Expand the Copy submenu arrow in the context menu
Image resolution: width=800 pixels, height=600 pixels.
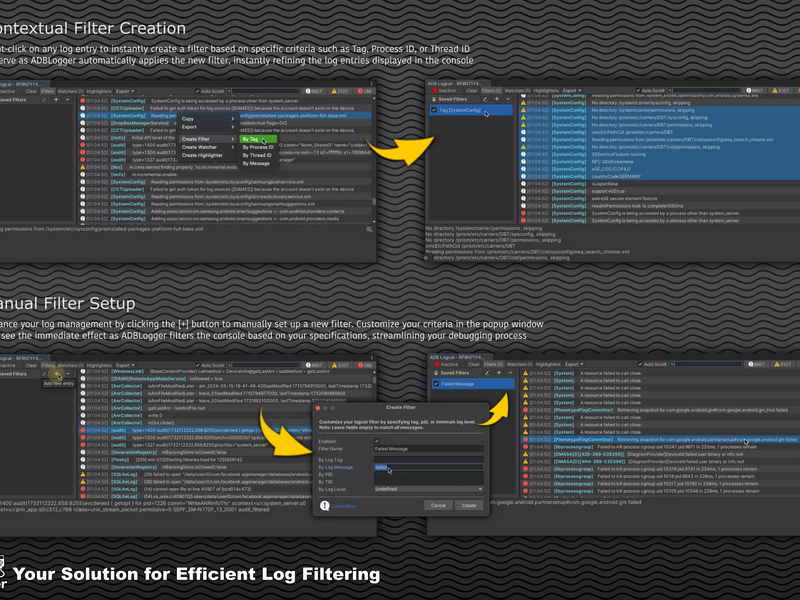(x=233, y=119)
